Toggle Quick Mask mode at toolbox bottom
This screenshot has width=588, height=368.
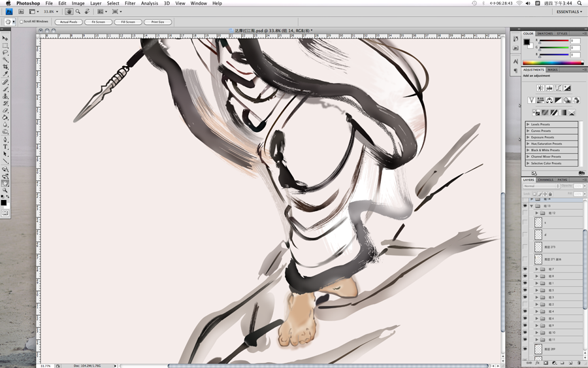click(5, 213)
